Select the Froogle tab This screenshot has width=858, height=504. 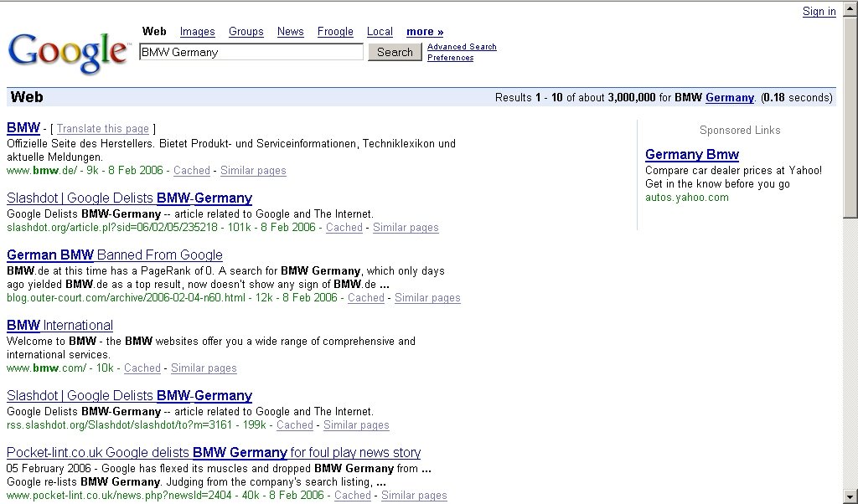335,32
